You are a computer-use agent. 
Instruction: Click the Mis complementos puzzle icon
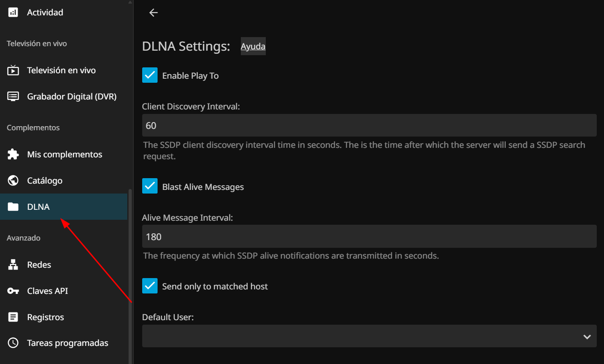(x=13, y=154)
